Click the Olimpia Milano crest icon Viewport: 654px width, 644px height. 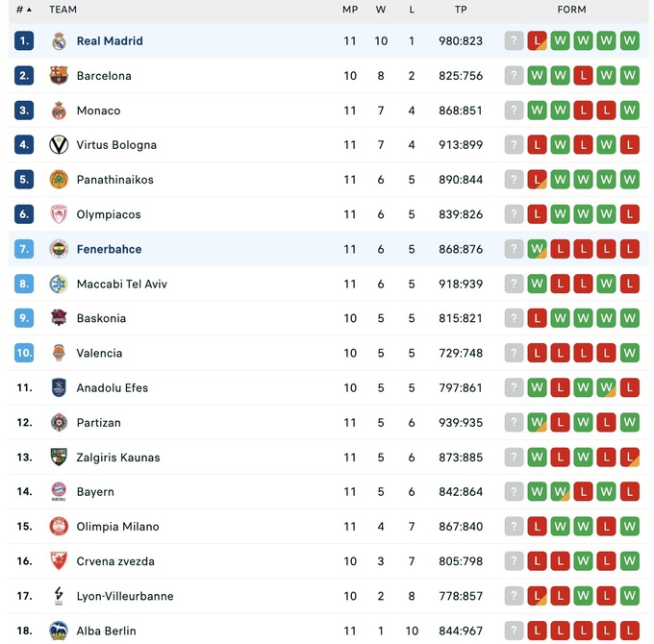click(59, 527)
